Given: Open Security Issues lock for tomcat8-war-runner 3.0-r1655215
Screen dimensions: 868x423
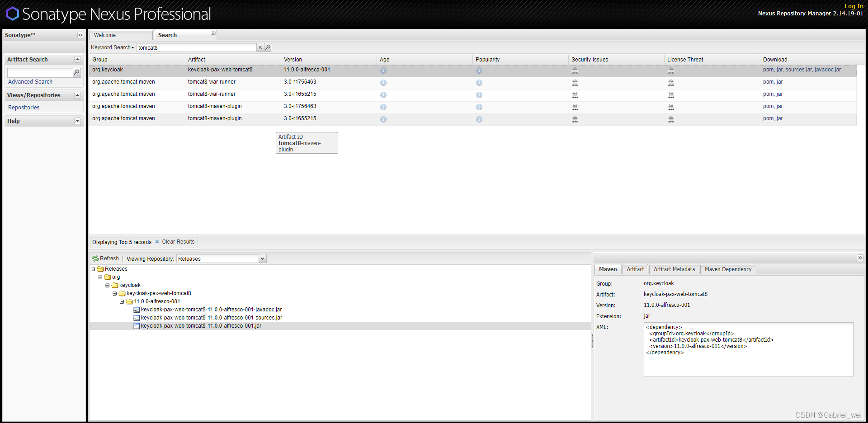Looking at the screenshot, I should point(575,95).
